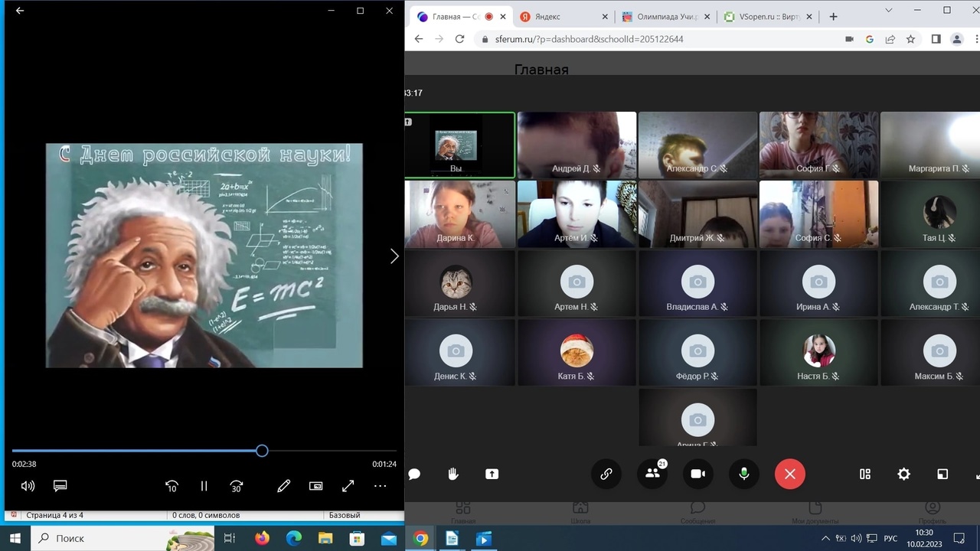
Task: Launch Firefox from the taskbar
Action: (262, 539)
